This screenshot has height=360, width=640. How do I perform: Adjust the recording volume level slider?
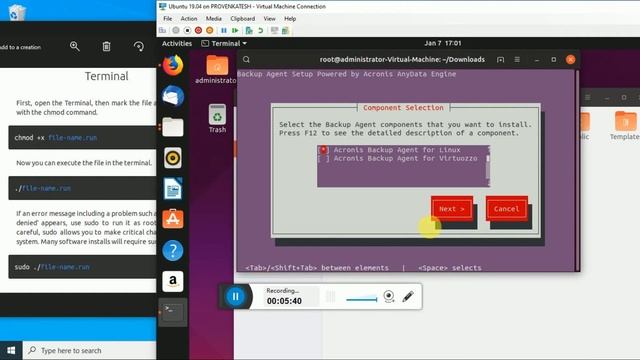[362, 299]
